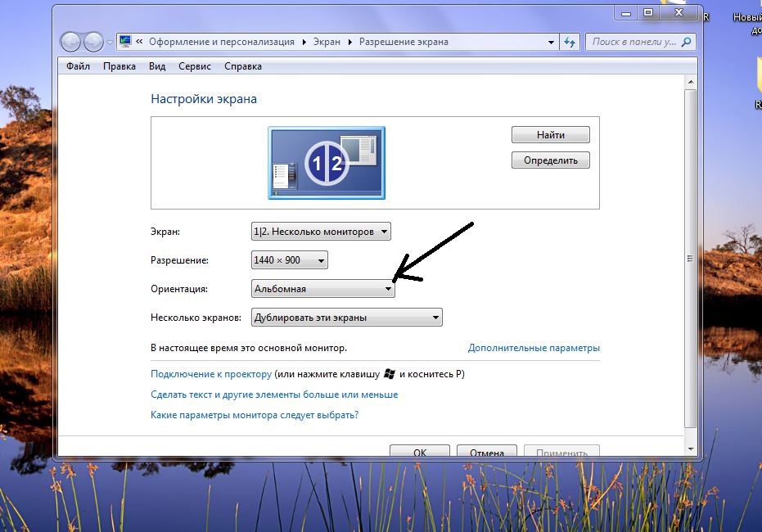Image resolution: width=762 pixels, height=532 pixels.
Task: Click the scrollbar down arrow
Action: [691, 449]
